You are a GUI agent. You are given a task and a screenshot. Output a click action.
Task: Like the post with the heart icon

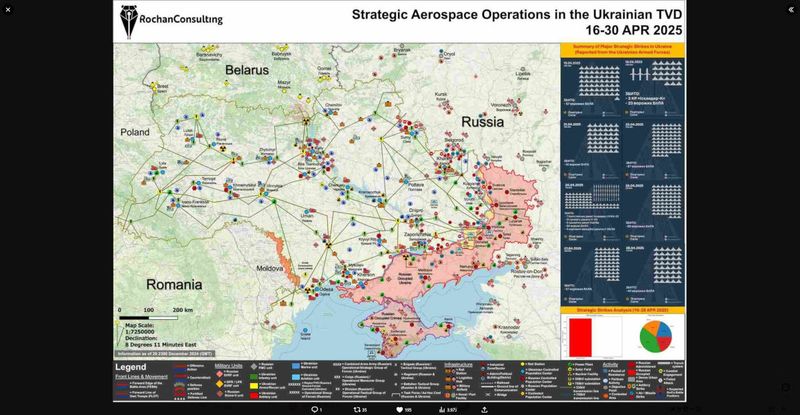(400, 409)
